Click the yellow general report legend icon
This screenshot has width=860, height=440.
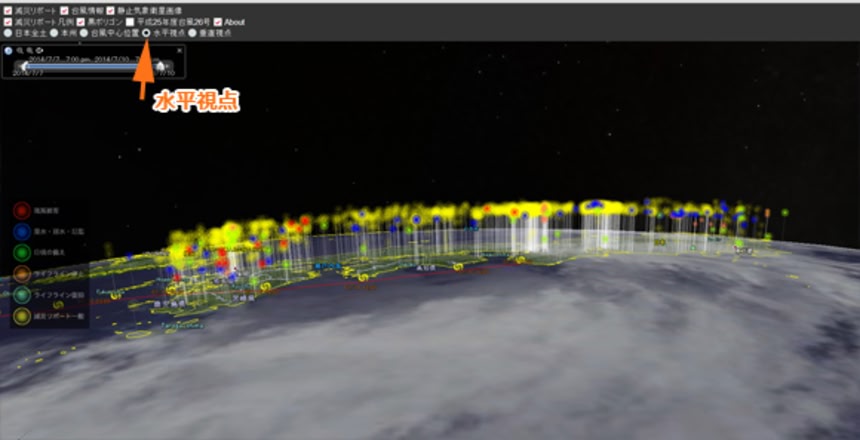pos(21,316)
